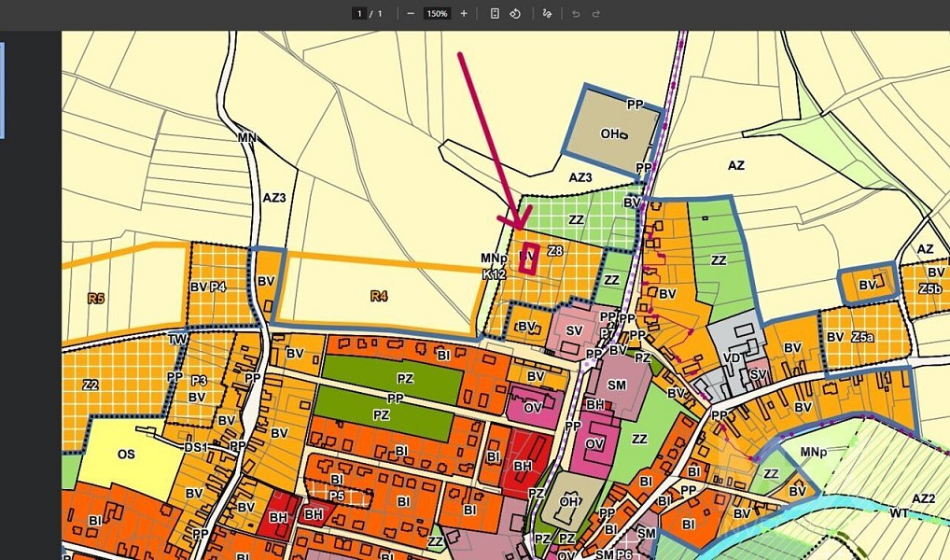Select the 150% zoom level field

coord(437,13)
